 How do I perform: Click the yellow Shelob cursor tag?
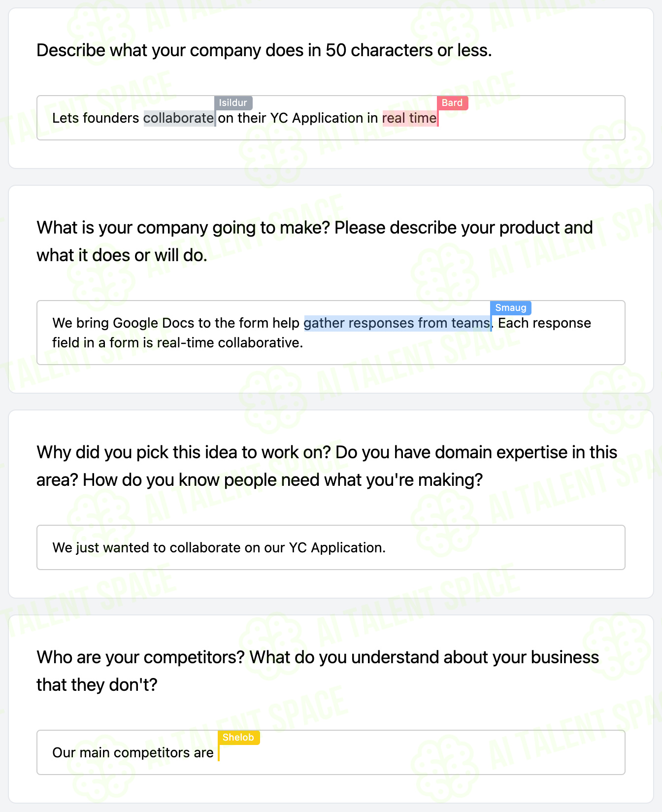238,738
